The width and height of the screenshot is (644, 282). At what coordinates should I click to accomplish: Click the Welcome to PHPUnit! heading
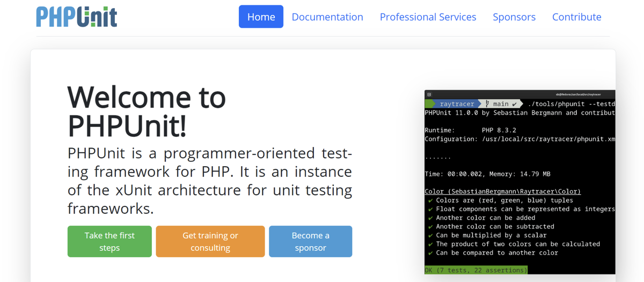tap(147, 112)
